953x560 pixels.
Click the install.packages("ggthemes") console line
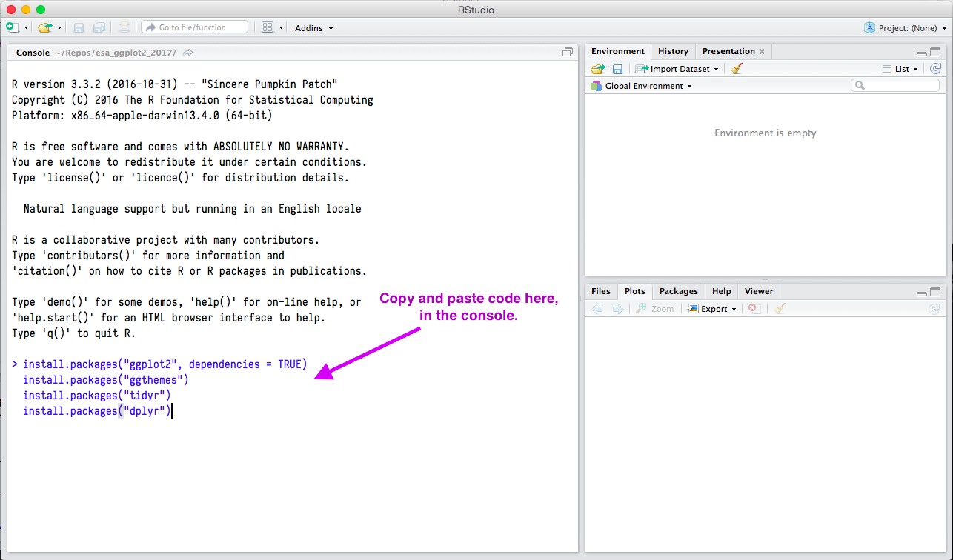pos(106,380)
